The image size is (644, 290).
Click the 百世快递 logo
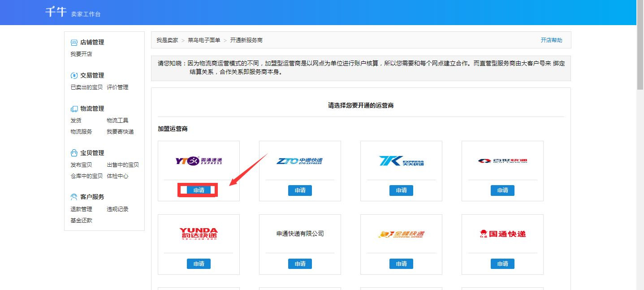coord(502,161)
